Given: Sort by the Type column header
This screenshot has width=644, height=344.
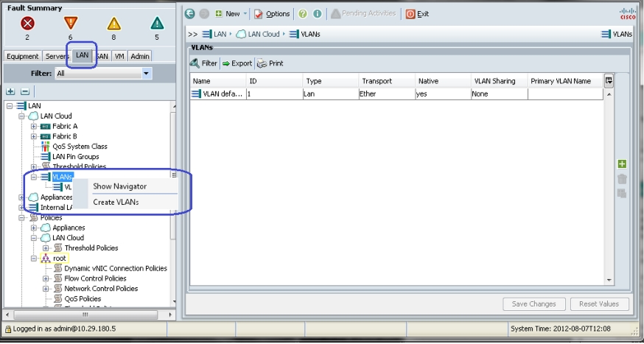Looking at the screenshot, I should click(x=331, y=81).
